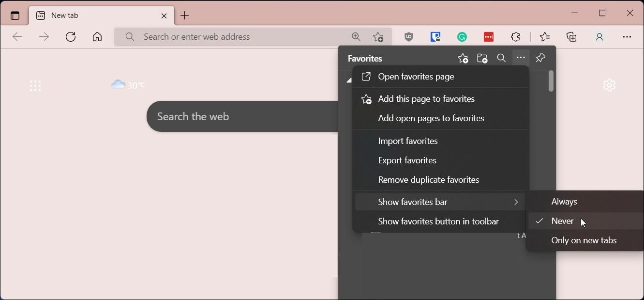Select Only on new tabs option
The image size is (644, 300).
pyautogui.click(x=584, y=240)
